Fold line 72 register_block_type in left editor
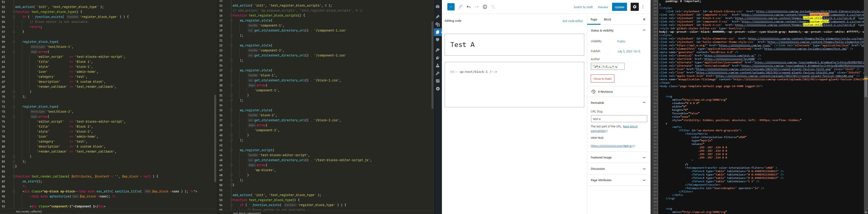868x214 pixels. coord(14,107)
